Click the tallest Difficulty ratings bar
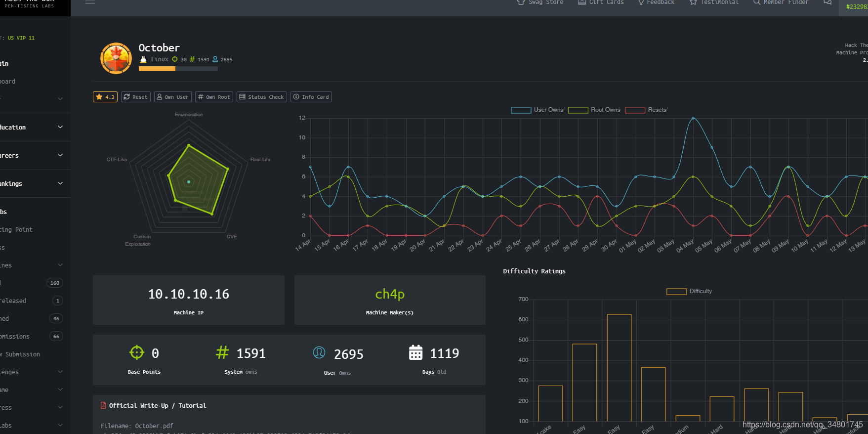This screenshot has width=868, height=434. pos(619,368)
